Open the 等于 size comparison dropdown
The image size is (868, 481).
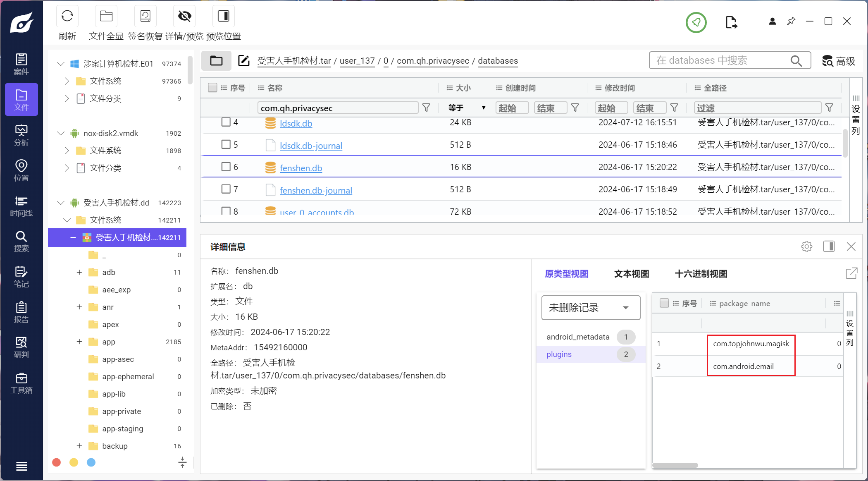coord(467,108)
